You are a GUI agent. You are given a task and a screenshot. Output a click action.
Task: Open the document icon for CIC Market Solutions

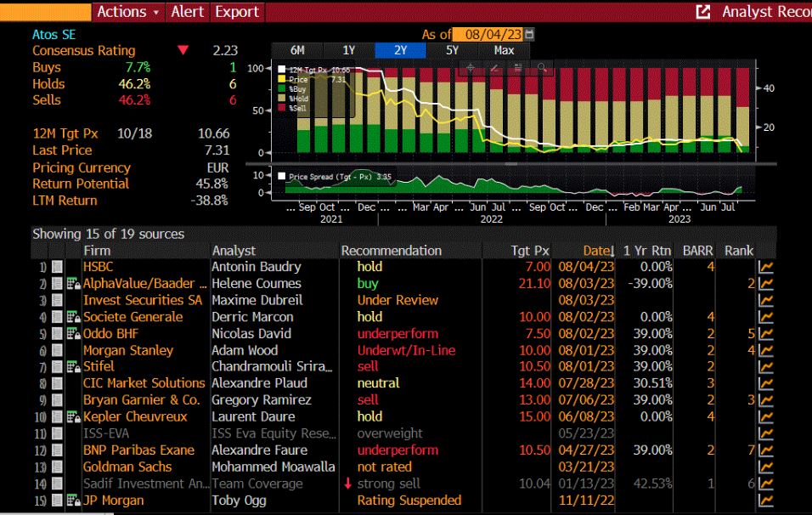point(57,383)
